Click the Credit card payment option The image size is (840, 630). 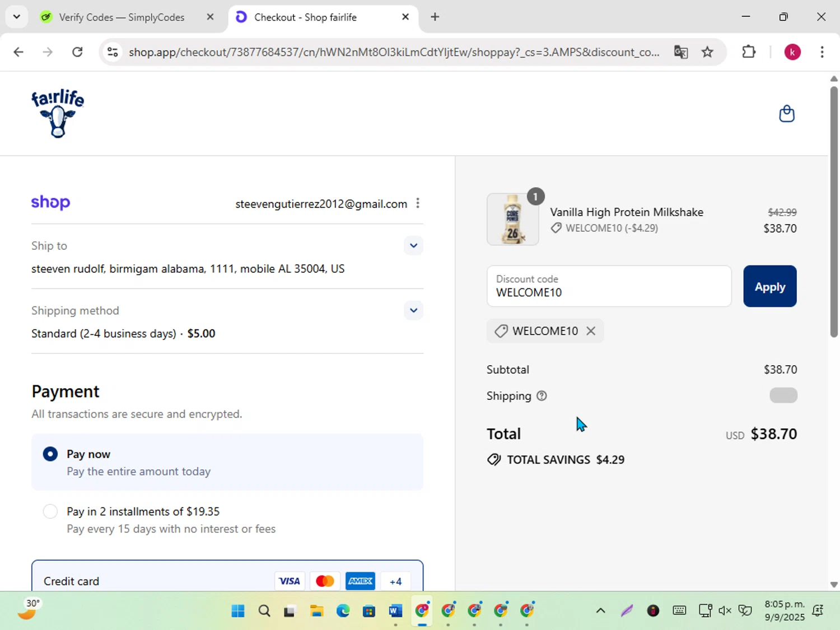tap(227, 577)
